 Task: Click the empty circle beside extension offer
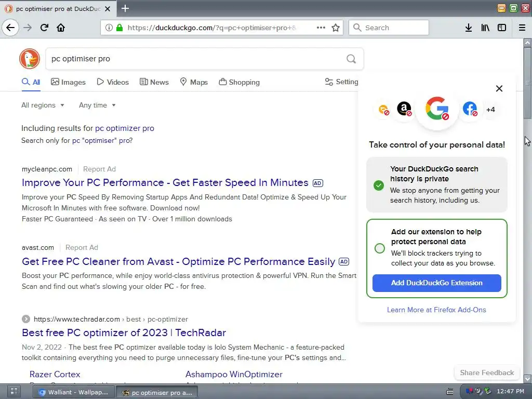(380, 248)
